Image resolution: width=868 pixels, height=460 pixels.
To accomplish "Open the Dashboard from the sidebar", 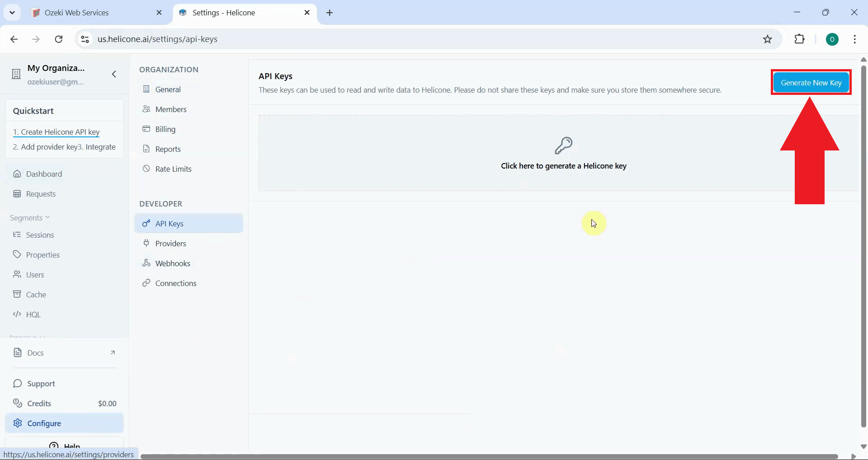I will click(x=43, y=174).
